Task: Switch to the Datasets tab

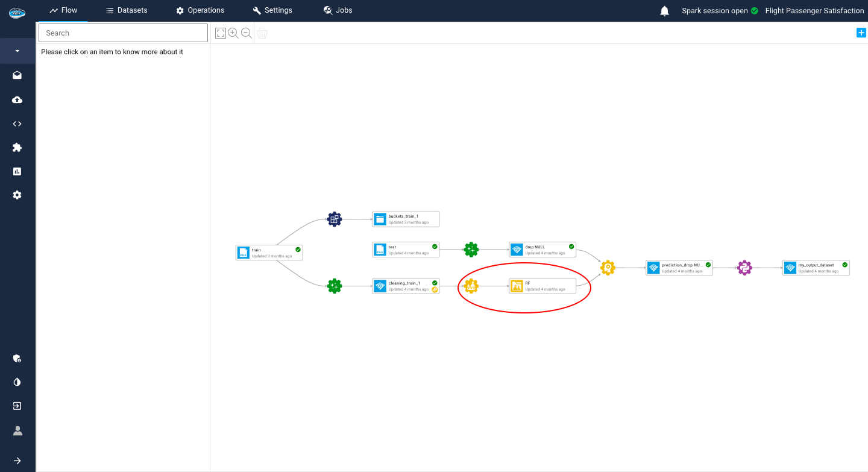Action: click(127, 10)
